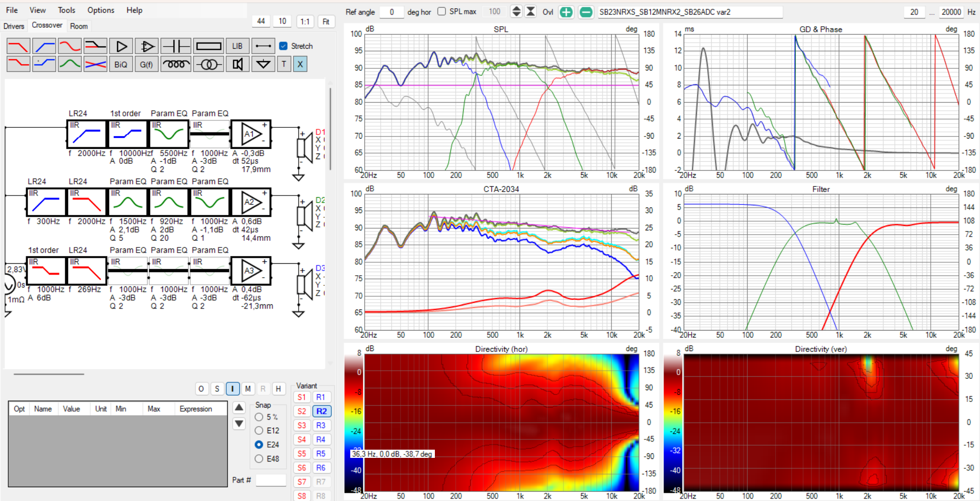Add a capacitor component
Image resolution: width=980 pixels, height=501 pixels.
click(x=176, y=46)
